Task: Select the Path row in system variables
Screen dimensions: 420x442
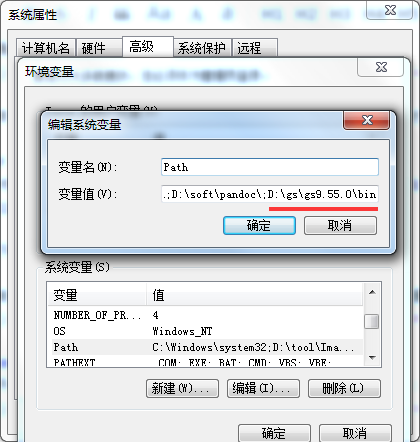Action: pyautogui.click(x=205, y=347)
